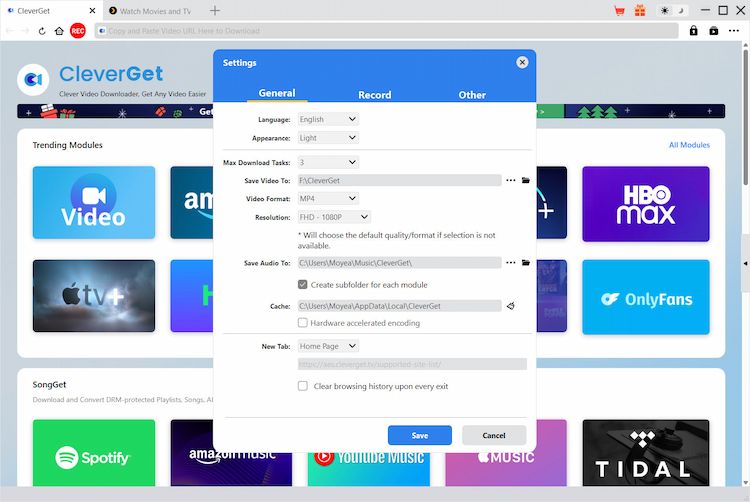This screenshot has height=502, width=750.
Task: Open the shopping cart icon
Action: coord(619,11)
